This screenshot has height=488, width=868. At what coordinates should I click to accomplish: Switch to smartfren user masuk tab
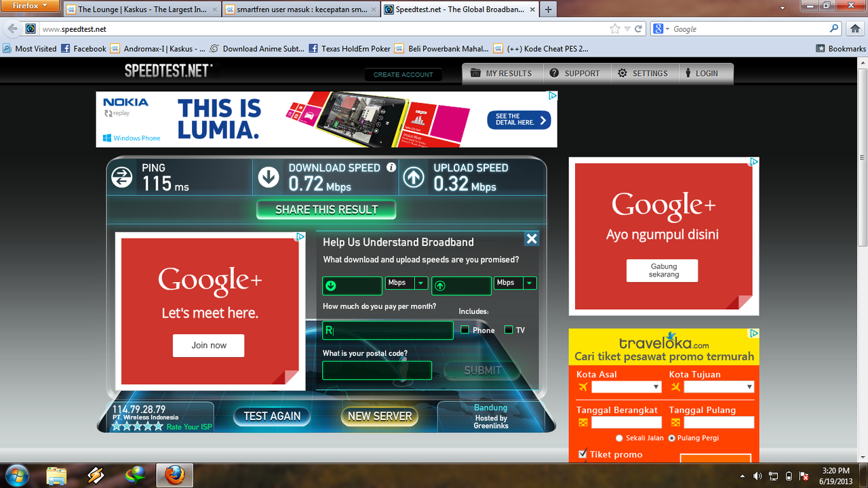tap(301, 9)
